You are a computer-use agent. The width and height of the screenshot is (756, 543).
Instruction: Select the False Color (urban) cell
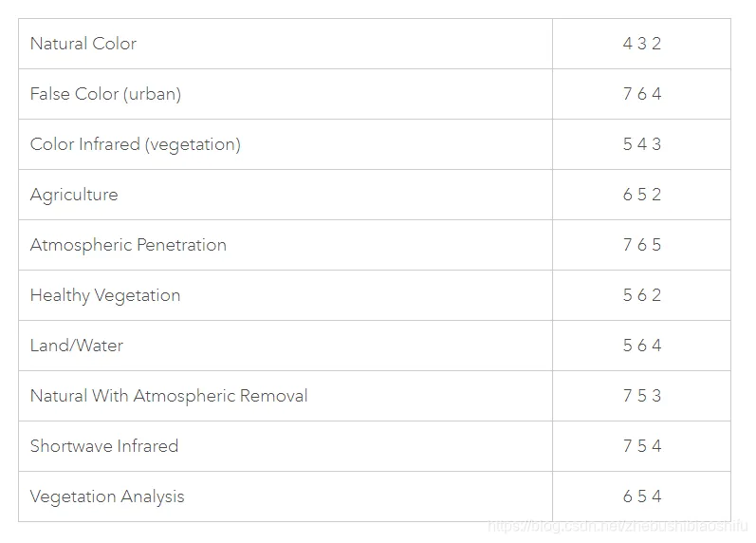point(105,94)
